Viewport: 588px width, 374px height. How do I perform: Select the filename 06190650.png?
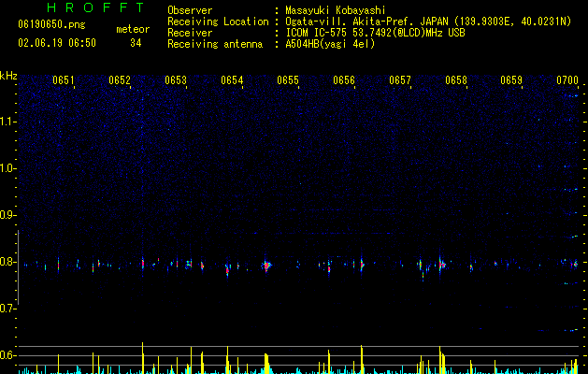click(x=51, y=25)
